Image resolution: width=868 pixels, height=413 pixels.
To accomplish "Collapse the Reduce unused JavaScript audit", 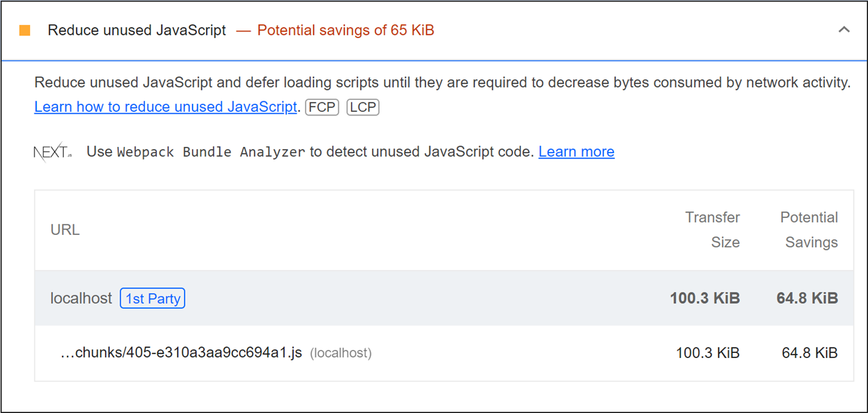I will point(844,29).
